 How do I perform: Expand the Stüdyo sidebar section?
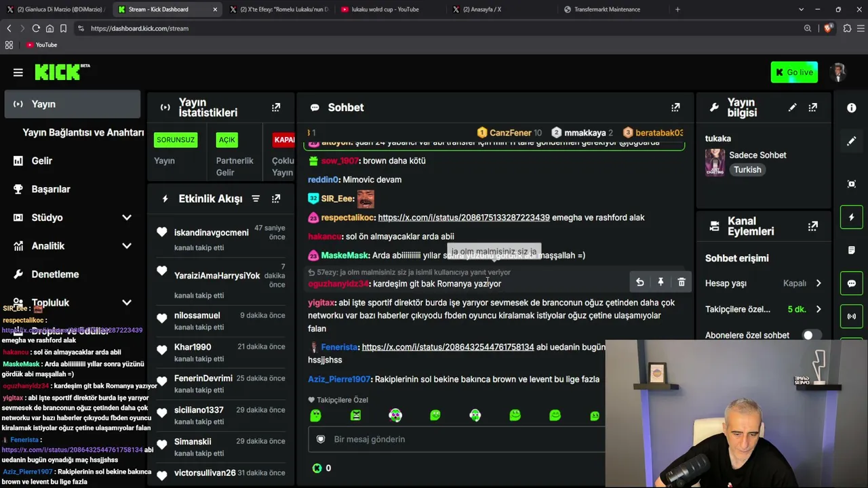pyautogui.click(x=127, y=218)
